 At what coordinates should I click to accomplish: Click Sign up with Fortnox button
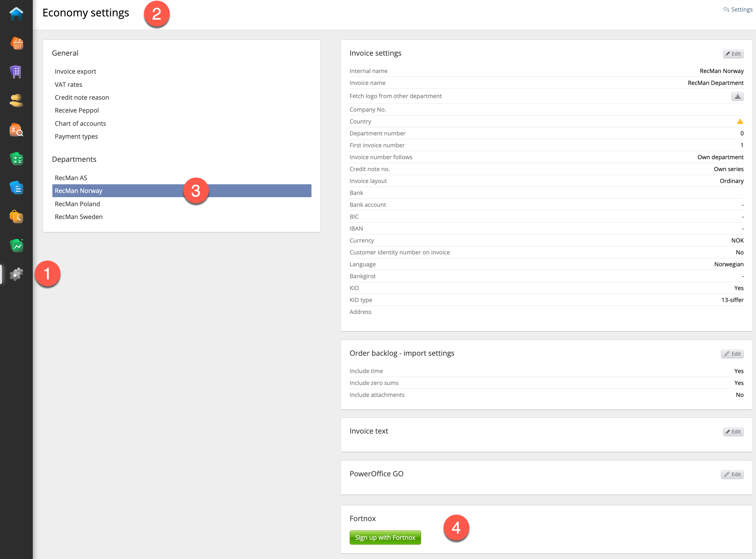pyautogui.click(x=385, y=537)
